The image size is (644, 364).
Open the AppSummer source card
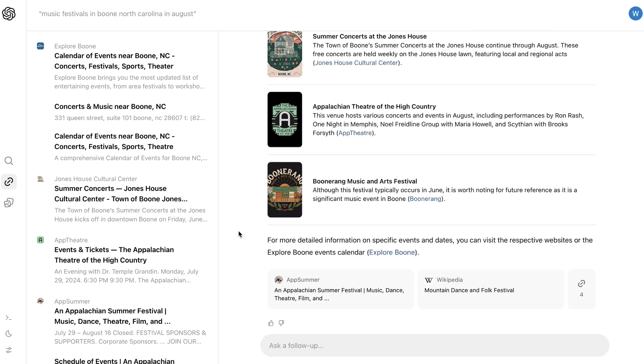340,289
